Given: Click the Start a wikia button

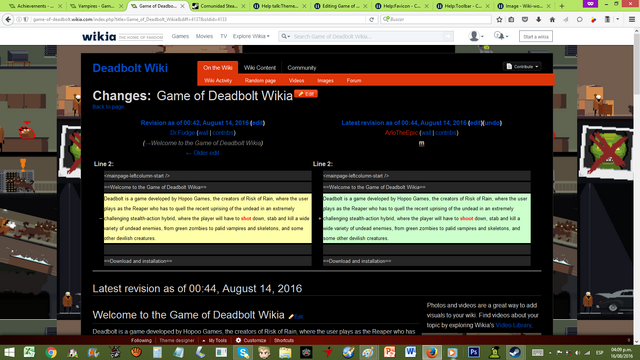Looking at the screenshot, I should tap(536, 36).
